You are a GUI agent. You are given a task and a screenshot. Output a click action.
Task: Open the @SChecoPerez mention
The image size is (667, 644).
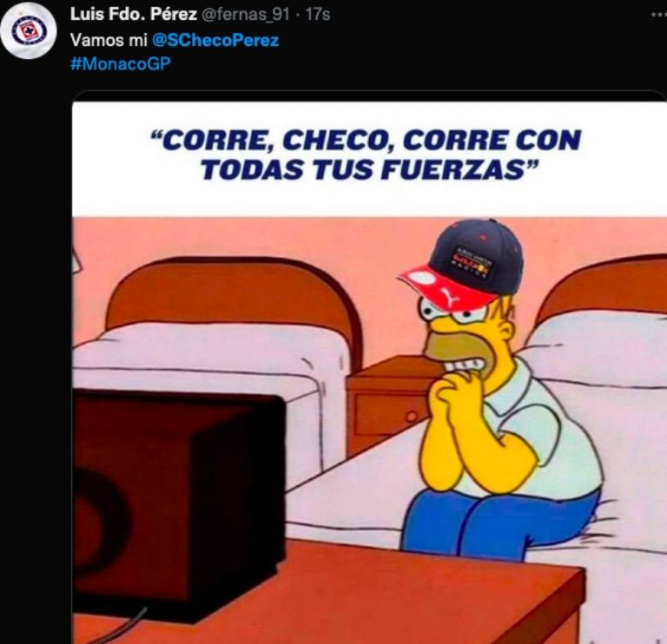[x=215, y=41]
